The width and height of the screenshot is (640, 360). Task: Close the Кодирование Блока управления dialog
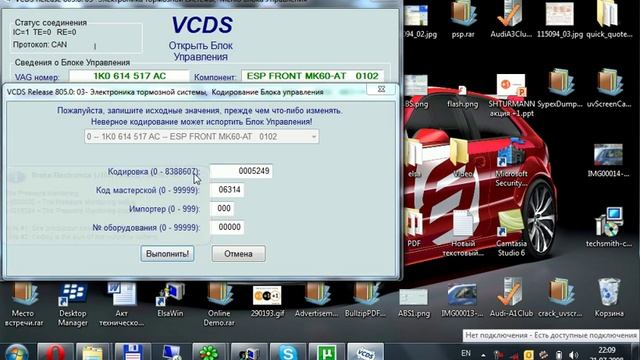pyautogui.click(x=381, y=89)
